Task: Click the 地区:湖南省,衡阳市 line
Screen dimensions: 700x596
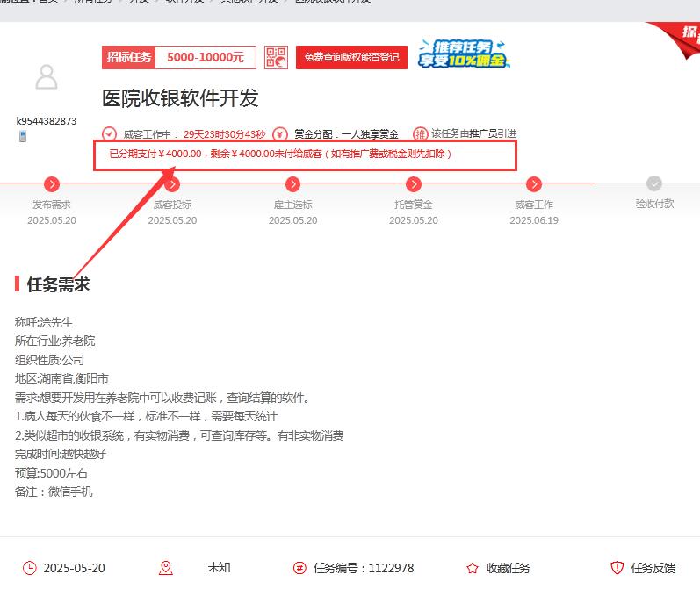Action: [x=61, y=378]
